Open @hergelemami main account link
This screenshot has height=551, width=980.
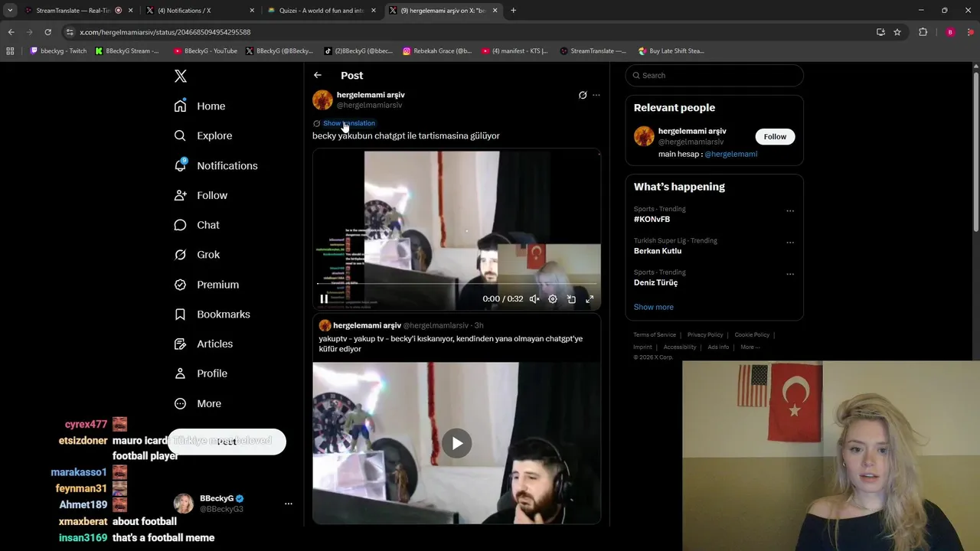[730, 154]
